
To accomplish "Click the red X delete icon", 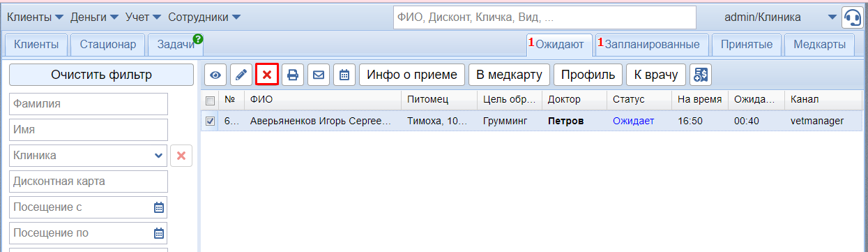I will pyautogui.click(x=267, y=75).
